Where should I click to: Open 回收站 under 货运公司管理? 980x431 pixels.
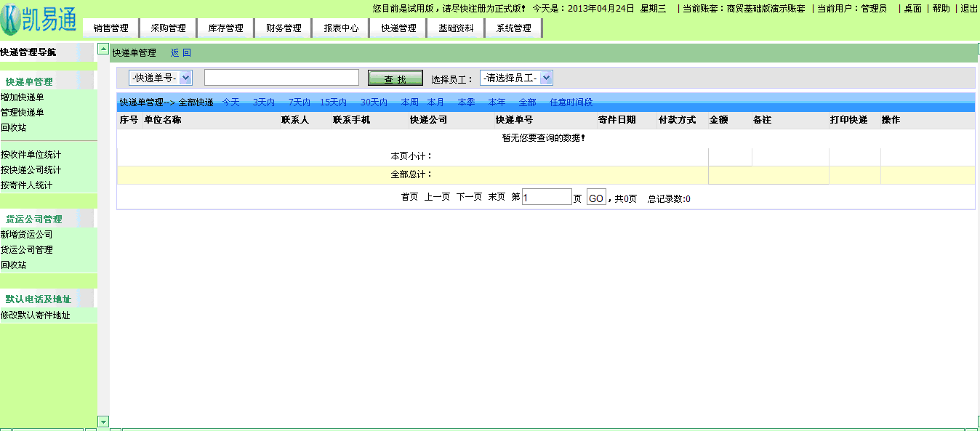[13, 265]
